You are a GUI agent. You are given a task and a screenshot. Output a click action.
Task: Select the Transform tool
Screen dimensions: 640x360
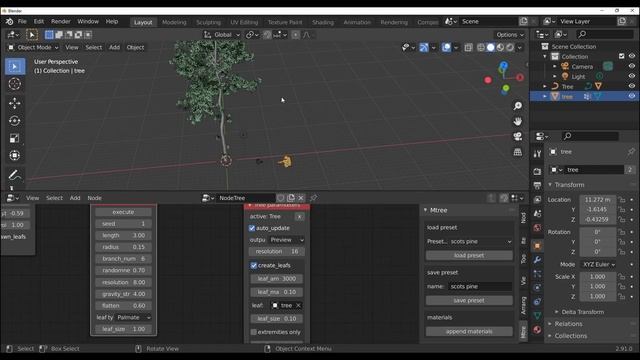pyautogui.click(x=15, y=156)
